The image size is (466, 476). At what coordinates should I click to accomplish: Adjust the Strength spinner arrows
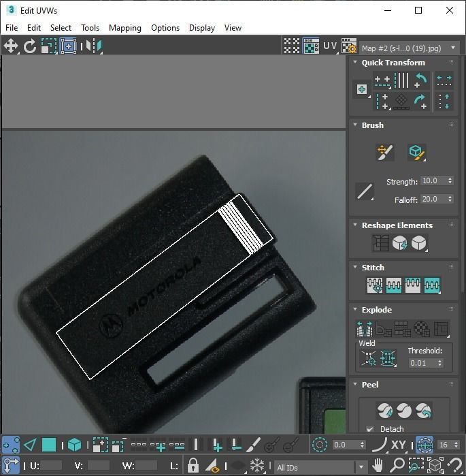click(x=450, y=180)
